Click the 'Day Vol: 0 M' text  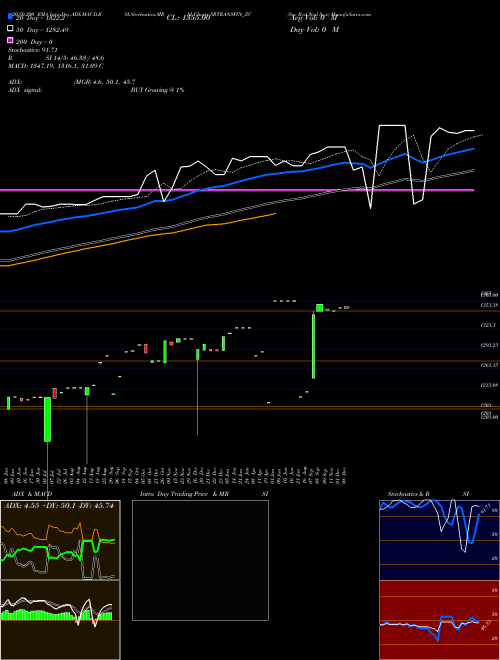tap(314, 30)
